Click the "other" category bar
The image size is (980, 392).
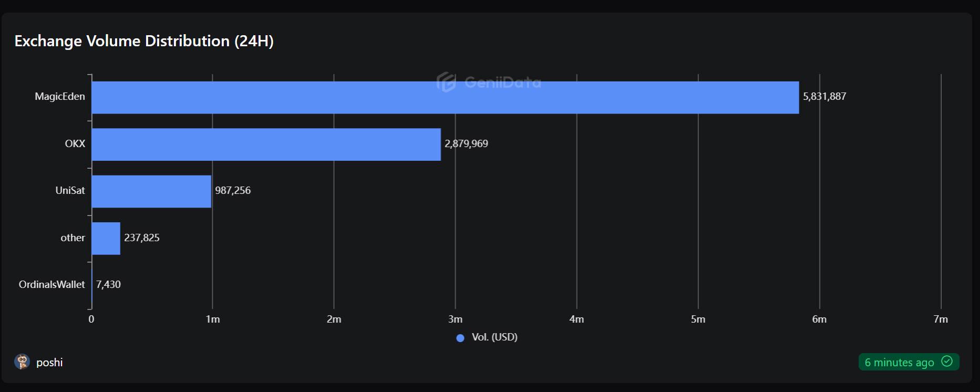106,239
